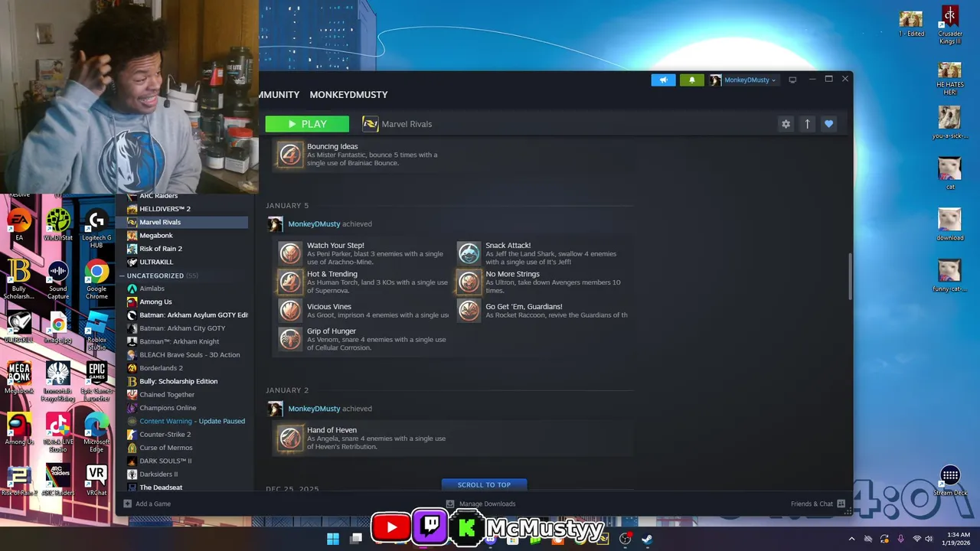Open volume control in the system tray

click(929, 539)
